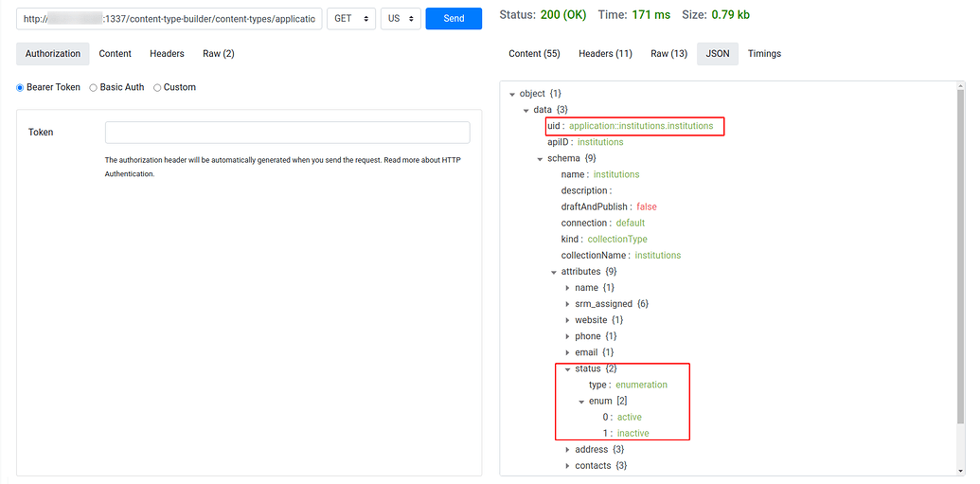Expand the srm_assigned {6} node
The image size is (980, 484).
(x=567, y=305)
